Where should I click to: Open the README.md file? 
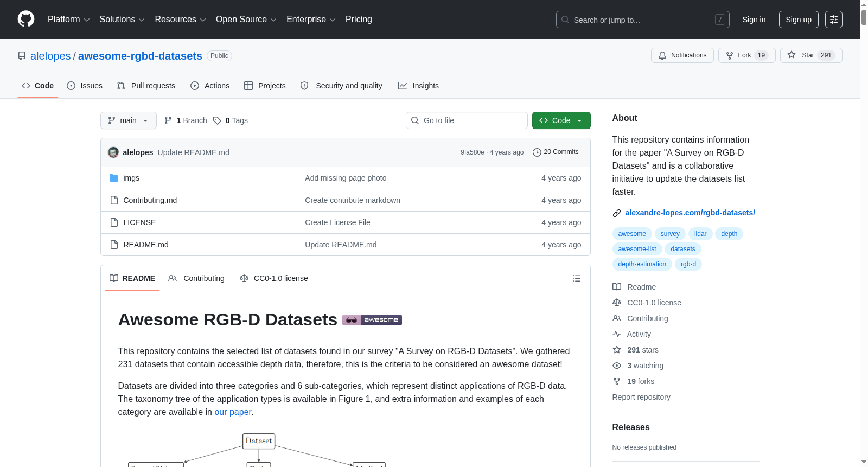pos(146,245)
